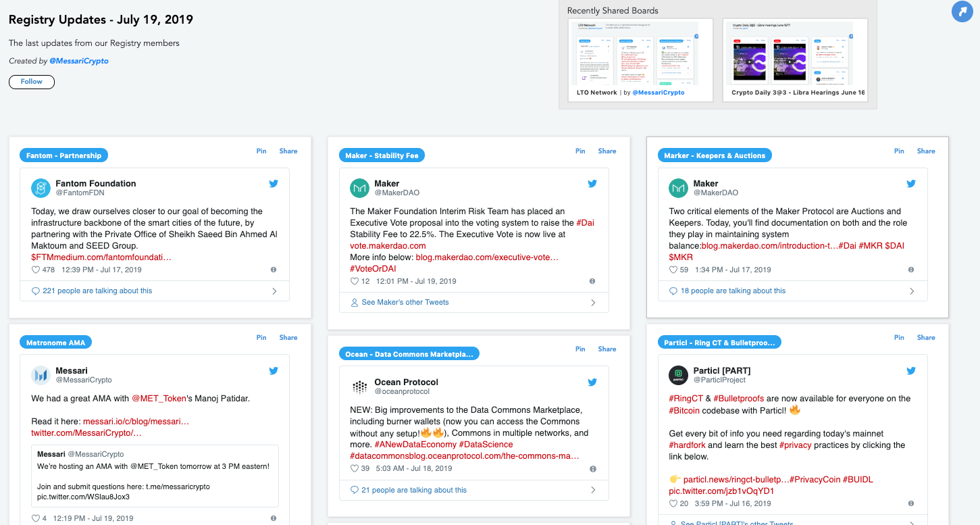Select the Ocean - Data Commons Marketplace tag
The image size is (980, 525).
coord(409,354)
